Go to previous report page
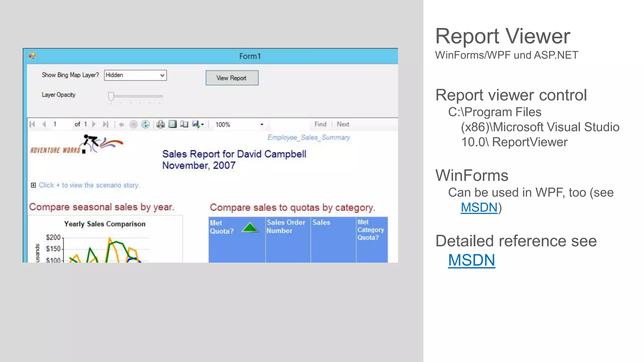The image size is (644, 362). click(x=44, y=124)
